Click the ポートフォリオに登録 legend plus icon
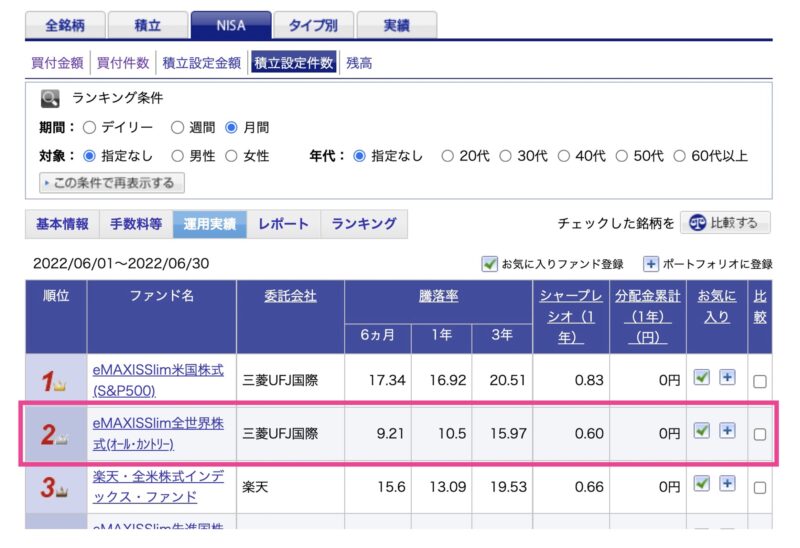This screenshot has width=800, height=548. click(x=651, y=264)
